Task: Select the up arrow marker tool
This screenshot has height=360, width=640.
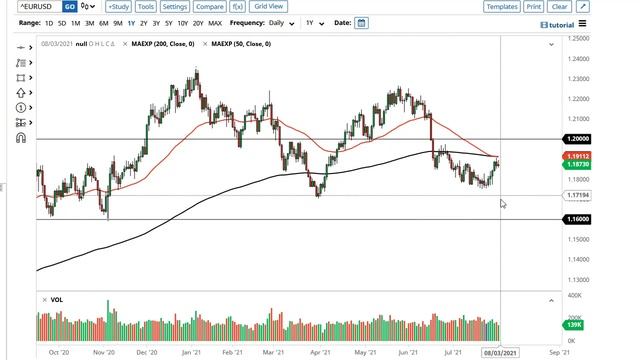Action: click(20, 93)
